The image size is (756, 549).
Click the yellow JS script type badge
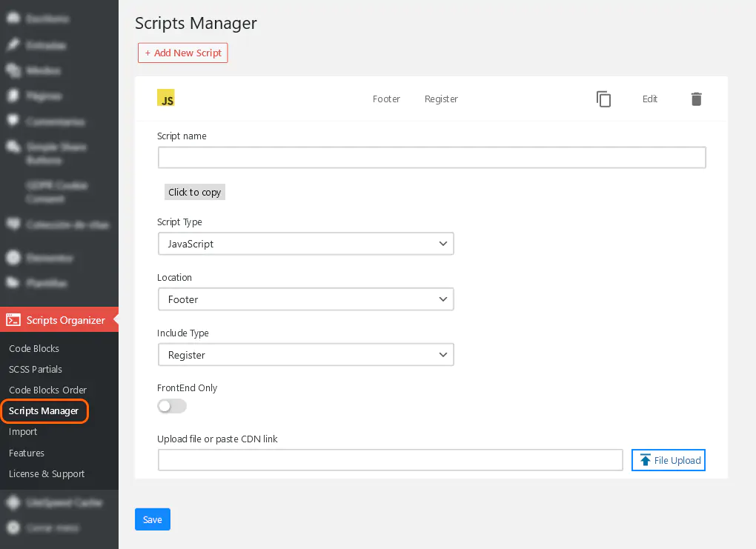pyautogui.click(x=166, y=99)
